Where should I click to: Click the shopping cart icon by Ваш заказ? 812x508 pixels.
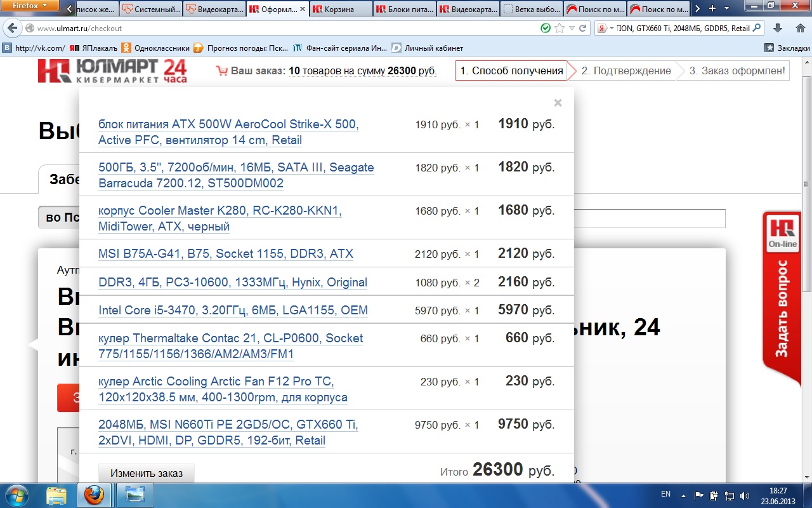(x=221, y=71)
